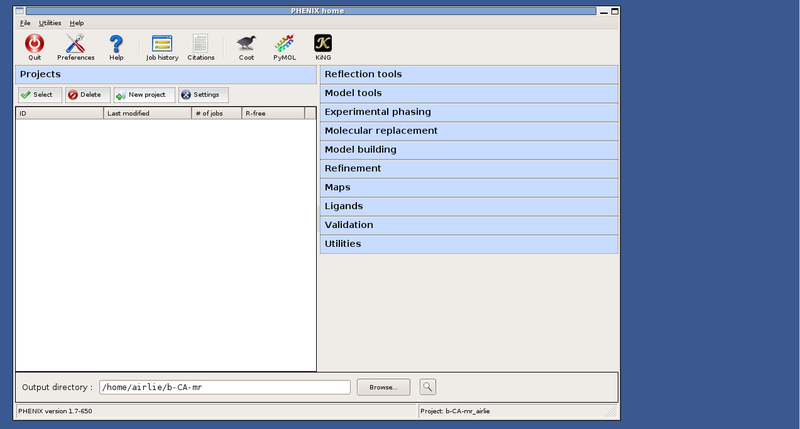Image resolution: width=800 pixels, height=429 pixels.
Task: Open Preferences from the toolbar
Action: point(76,44)
